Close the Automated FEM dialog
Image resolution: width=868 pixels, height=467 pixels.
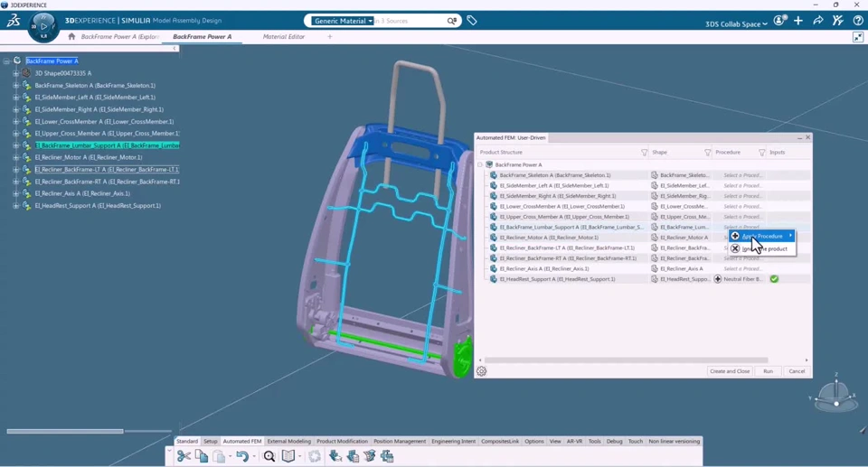(x=807, y=137)
